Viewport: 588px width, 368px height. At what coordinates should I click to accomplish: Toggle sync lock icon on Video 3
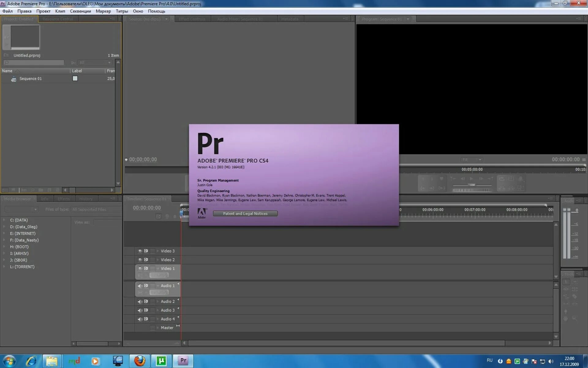point(146,251)
